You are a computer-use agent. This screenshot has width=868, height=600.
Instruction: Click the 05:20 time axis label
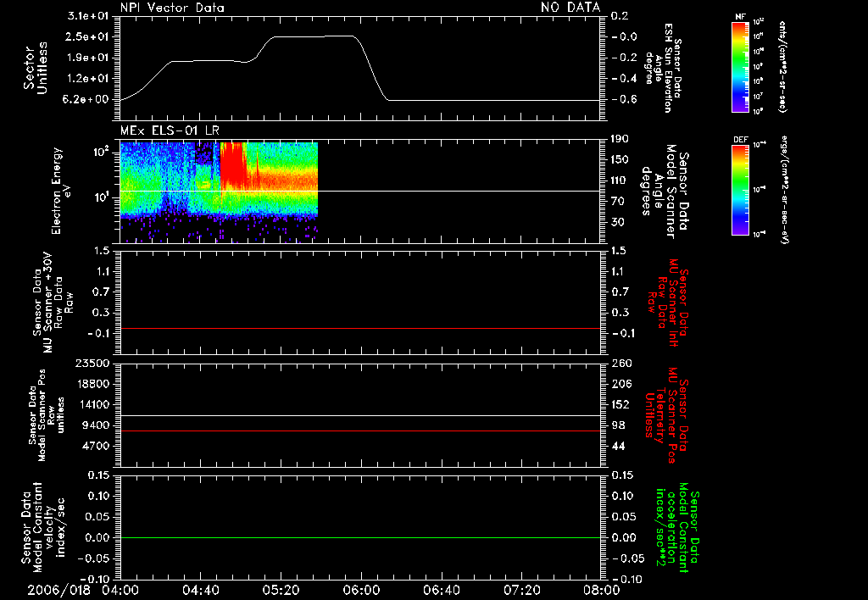(281, 590)
